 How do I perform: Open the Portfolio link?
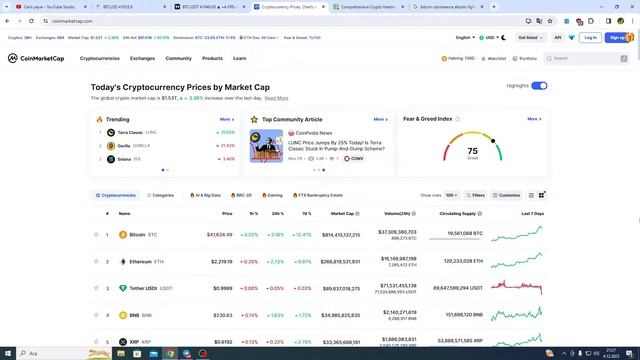[x=524, y=59]
